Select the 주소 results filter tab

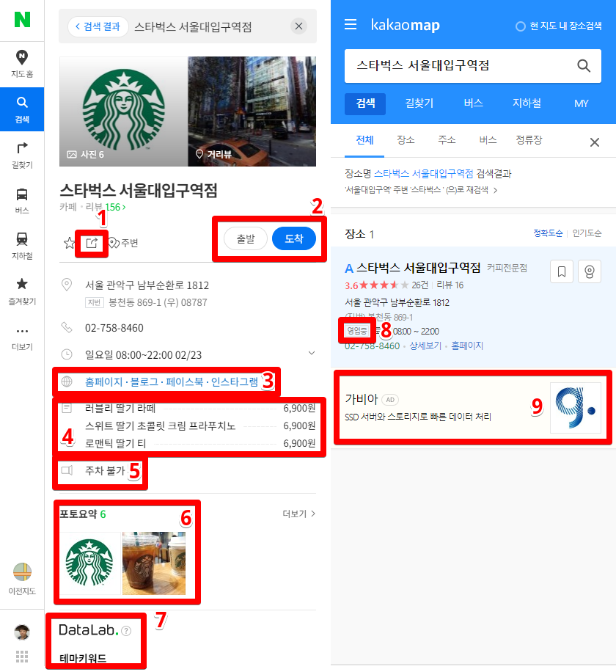point(447,140)
